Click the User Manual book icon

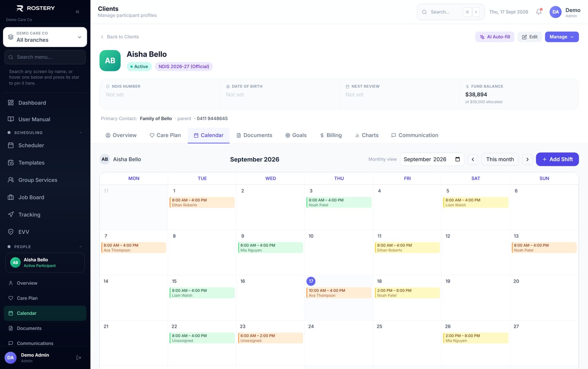[x=11, y=119]
